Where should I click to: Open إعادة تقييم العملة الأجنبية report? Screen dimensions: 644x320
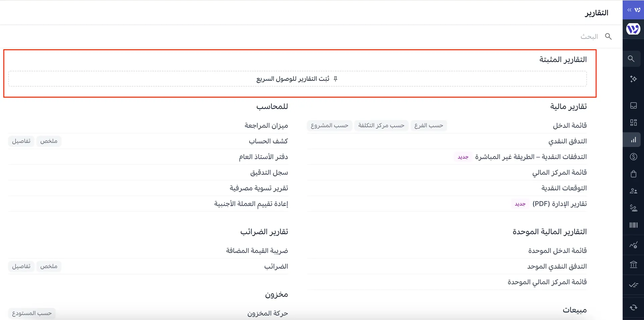(x=251, y=204)
